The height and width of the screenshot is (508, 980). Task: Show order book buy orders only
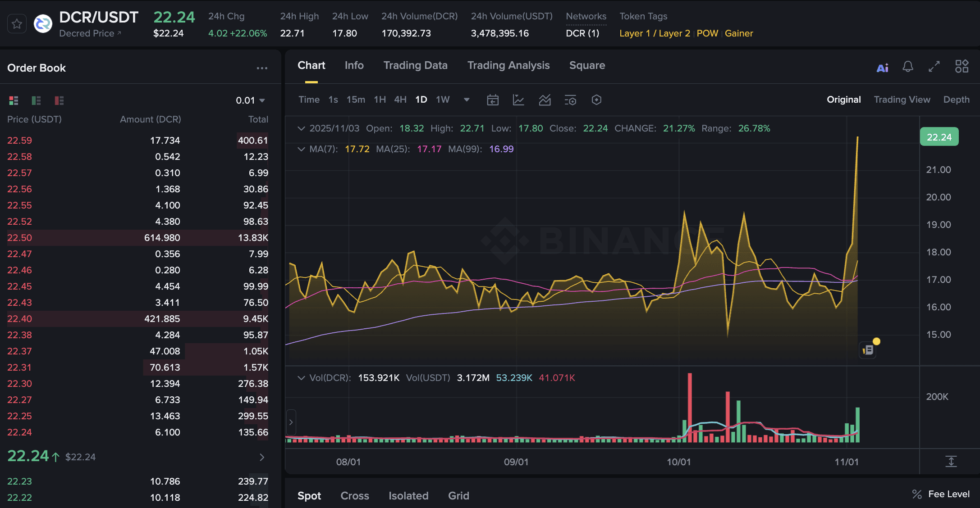coord(37,100)
